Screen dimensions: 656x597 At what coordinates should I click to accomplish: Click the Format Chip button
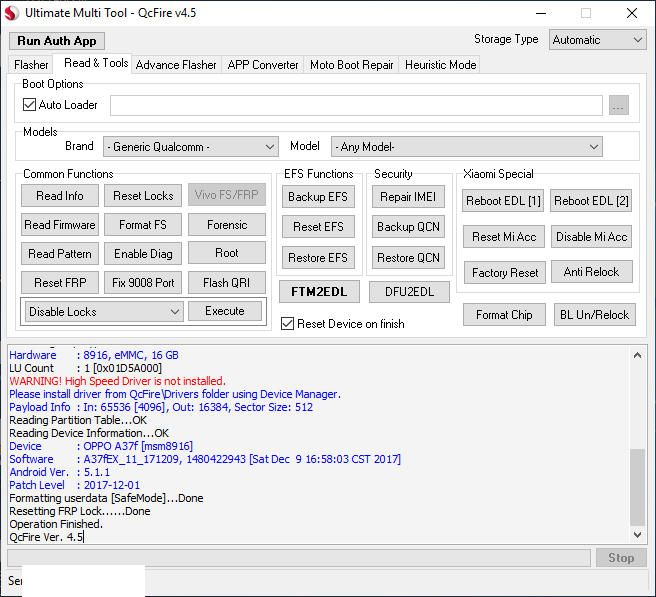504,315
